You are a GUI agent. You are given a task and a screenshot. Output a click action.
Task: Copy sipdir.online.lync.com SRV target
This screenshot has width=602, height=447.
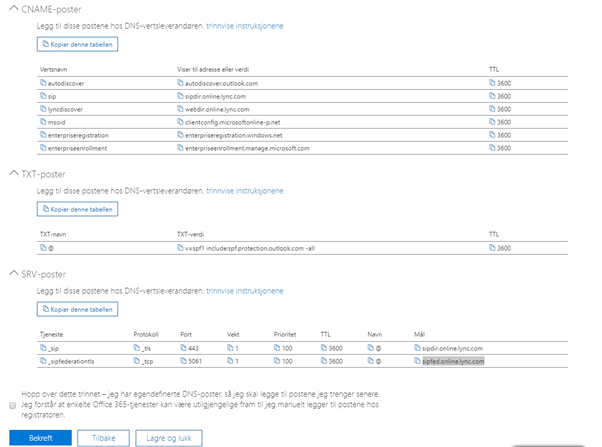pyautogui.click(x=417, y=348)
